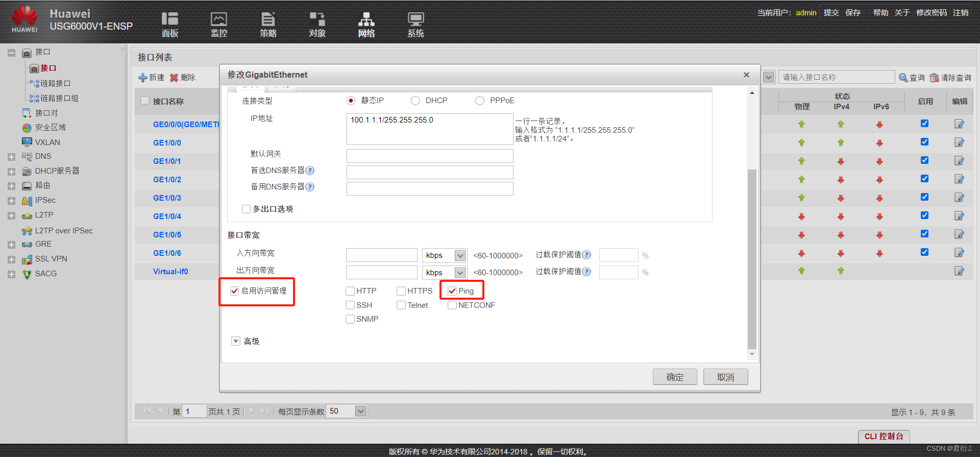Open the 策略 policy icon

[268, 25]
